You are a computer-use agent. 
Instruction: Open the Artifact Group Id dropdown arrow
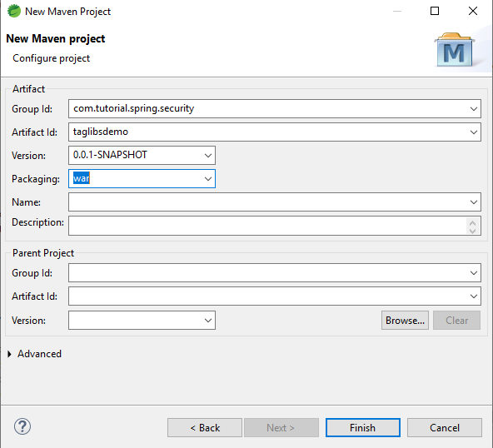pyautogui.click(x=474, y=109)
